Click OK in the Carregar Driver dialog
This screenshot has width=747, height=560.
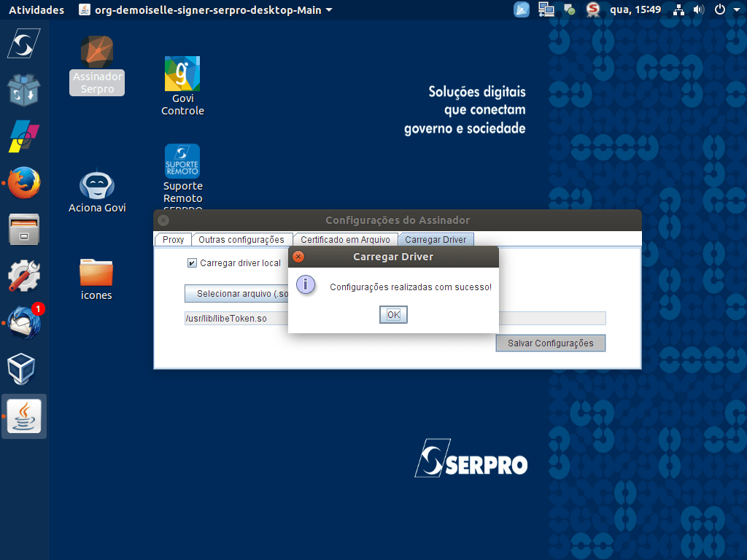tap(393, 314)
